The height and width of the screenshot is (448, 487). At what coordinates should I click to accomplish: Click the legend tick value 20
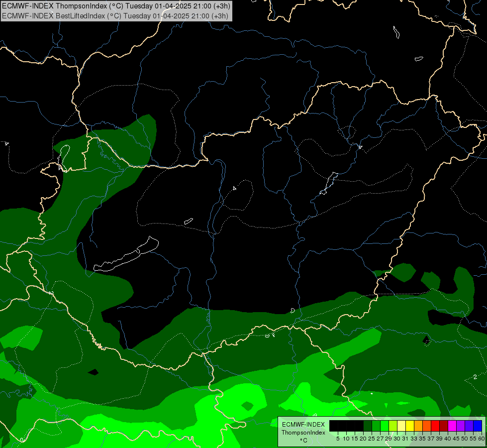coord(363,439)
